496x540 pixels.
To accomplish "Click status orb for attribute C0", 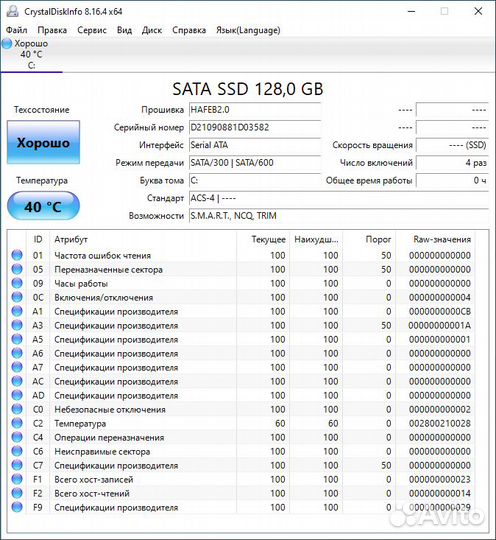I will pos(17,409).
